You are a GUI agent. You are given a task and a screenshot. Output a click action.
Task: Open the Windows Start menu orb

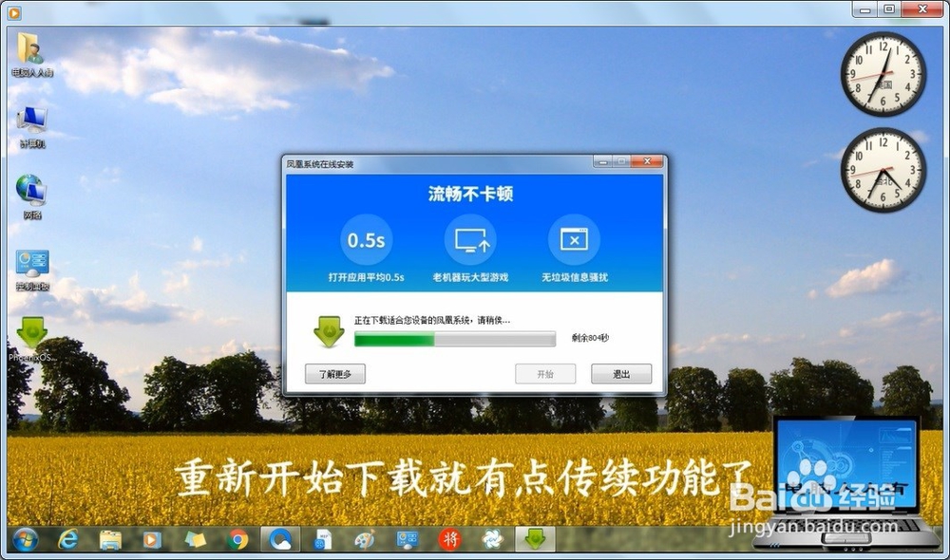coord(25,538)
